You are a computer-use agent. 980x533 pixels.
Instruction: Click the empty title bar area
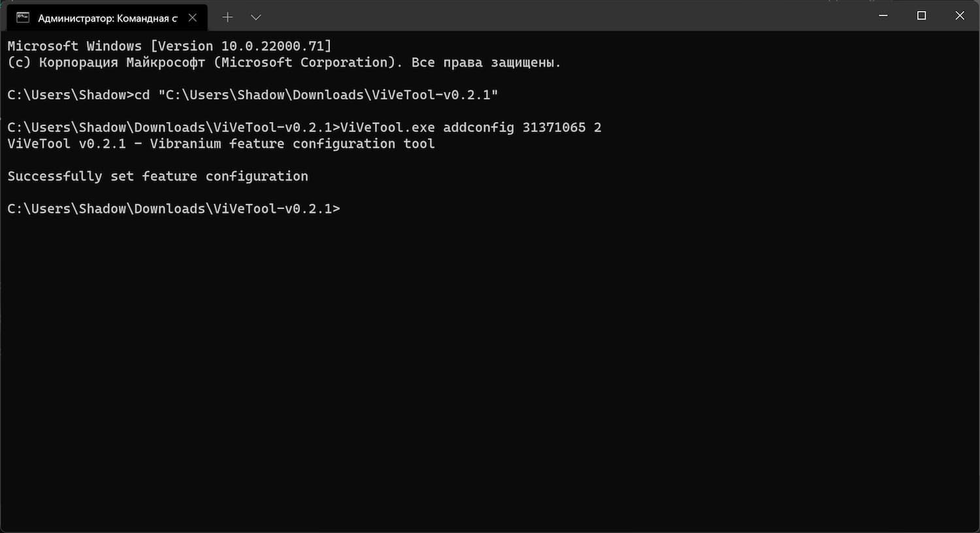pos(562,16)
